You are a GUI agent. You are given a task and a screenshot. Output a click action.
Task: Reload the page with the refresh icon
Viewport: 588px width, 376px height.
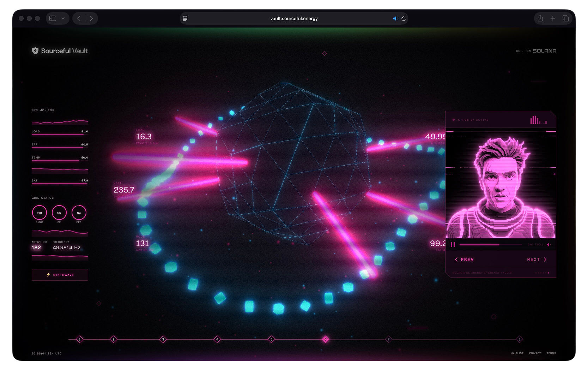pyautogui.click(x=404, y=18)
